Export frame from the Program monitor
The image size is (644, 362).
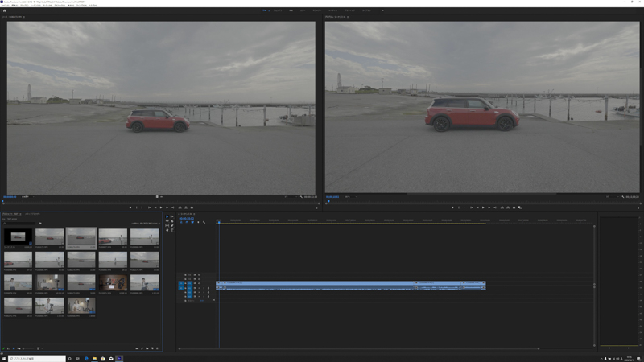(514, 208)
